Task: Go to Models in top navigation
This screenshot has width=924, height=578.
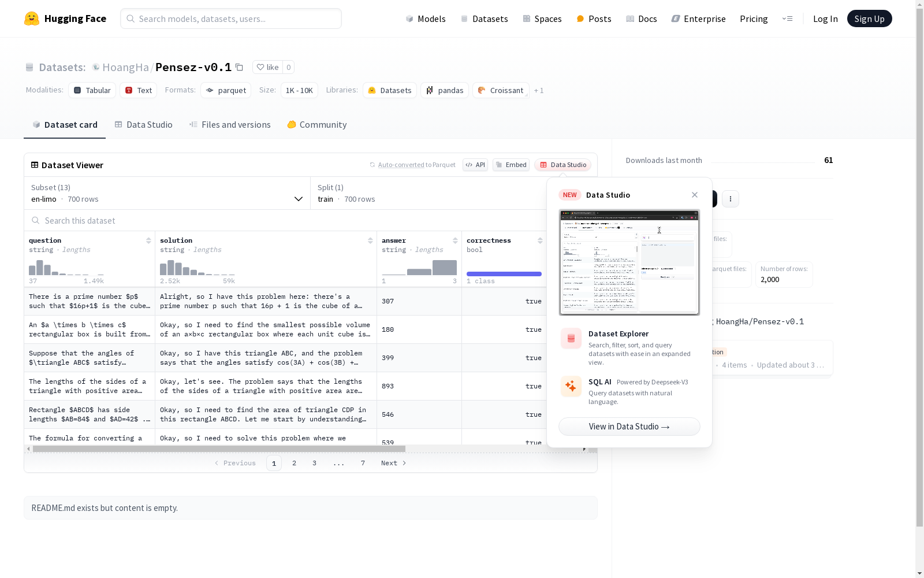Action: [x=426, y=18]
